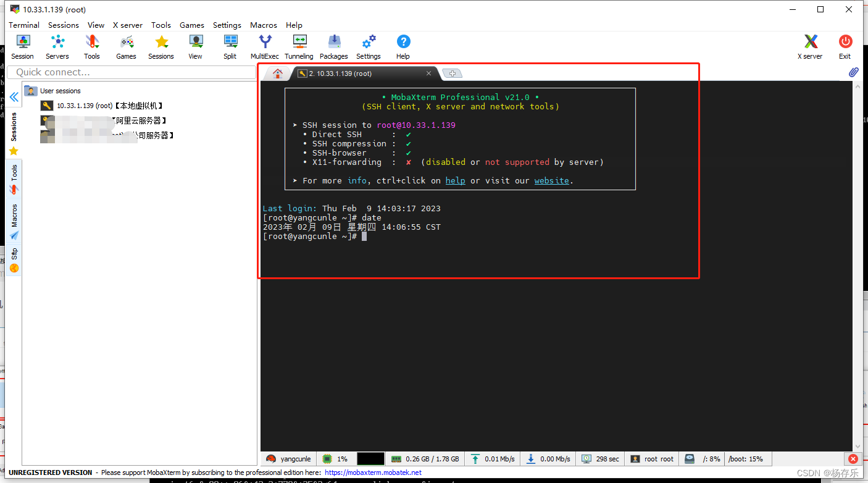
Task: Click the User sessions folder icon
Action: 31,91
